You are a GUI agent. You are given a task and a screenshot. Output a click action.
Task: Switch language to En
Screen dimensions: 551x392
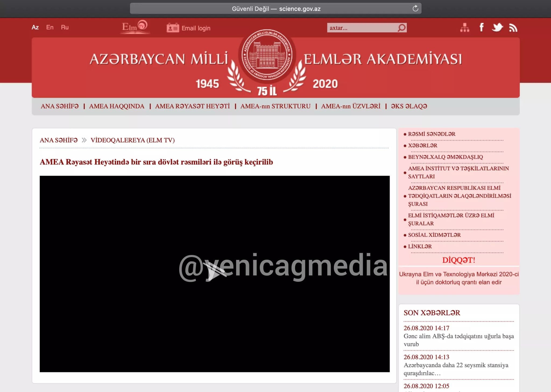point(50,27)
